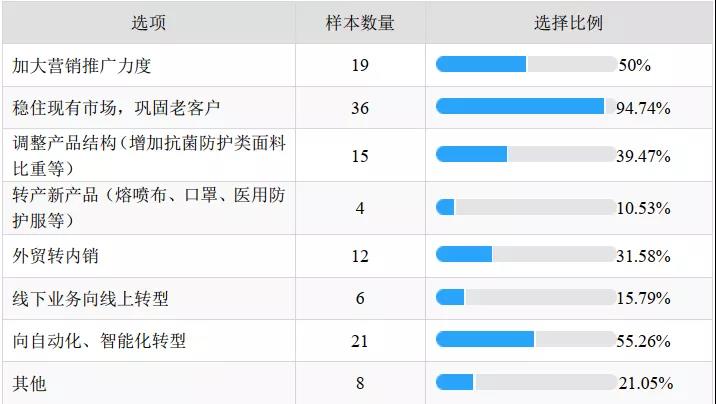Viewport: 716px width, 404px height.
Task: Click the 21.05% progress bar
Action: [526, 382]
